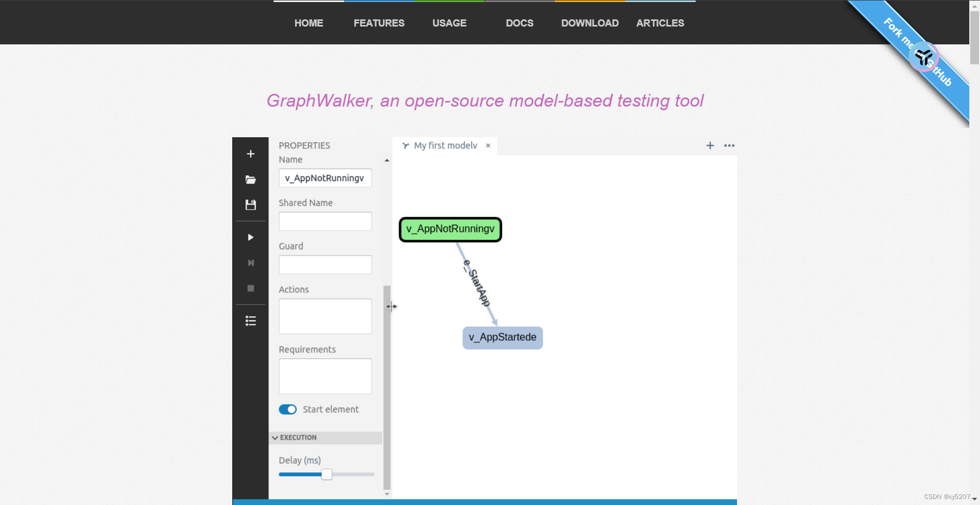Open the FEATURES navigation item
This screenshot has height=505, width=980.
pos(379,23)
